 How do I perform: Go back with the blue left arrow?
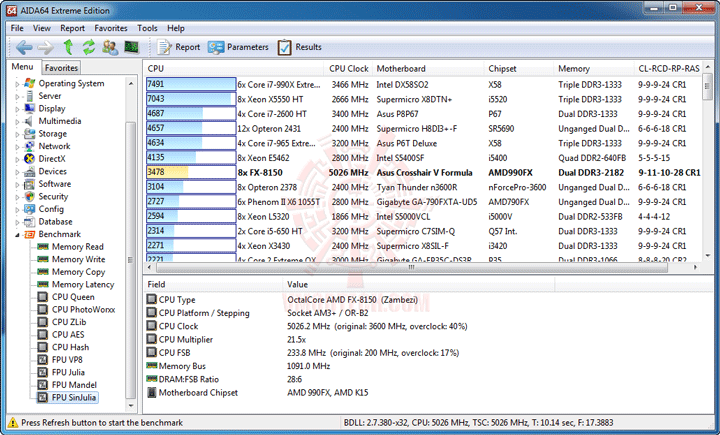24,47
